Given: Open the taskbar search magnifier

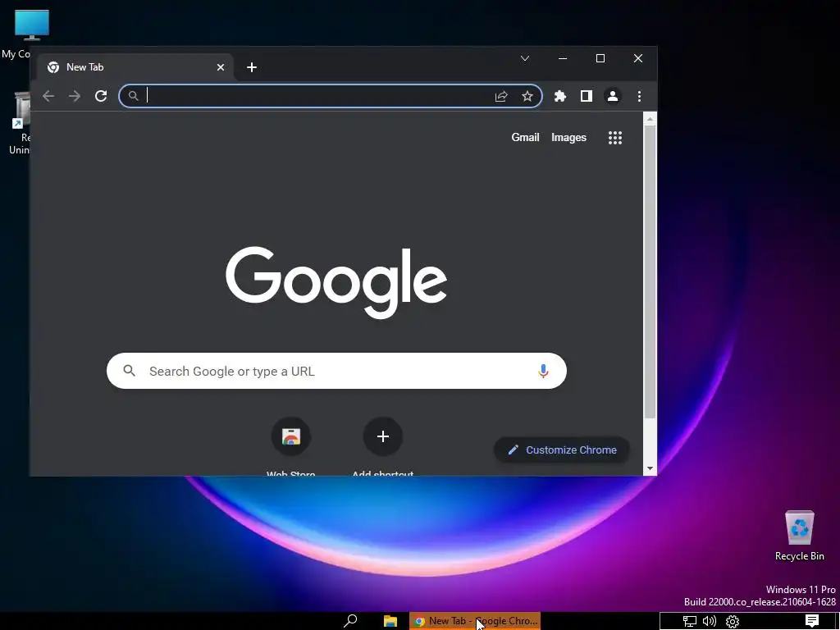Looking at the screenshot, I should pos(350,621).
